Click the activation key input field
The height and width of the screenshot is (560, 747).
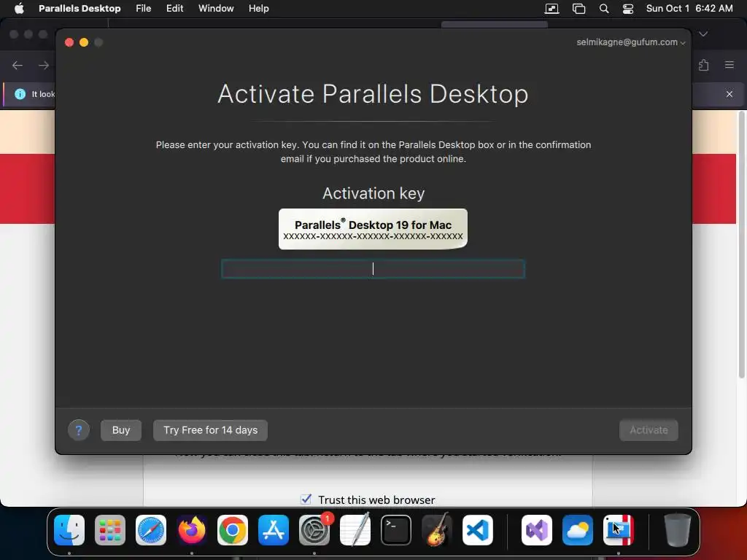coord(373,269)
